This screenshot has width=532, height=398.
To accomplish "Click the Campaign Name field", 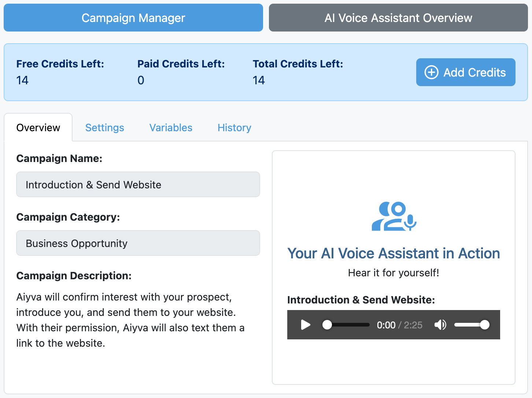I will [138, 184].
